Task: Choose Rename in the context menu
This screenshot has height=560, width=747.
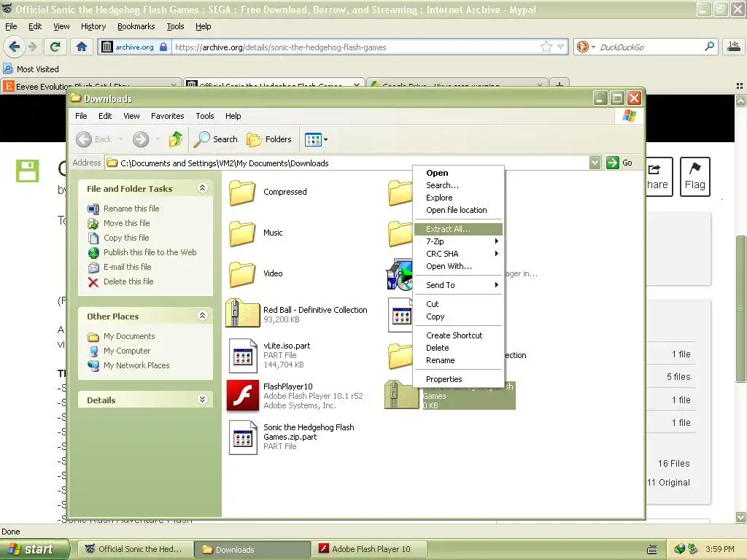Action: pos(458,360)
